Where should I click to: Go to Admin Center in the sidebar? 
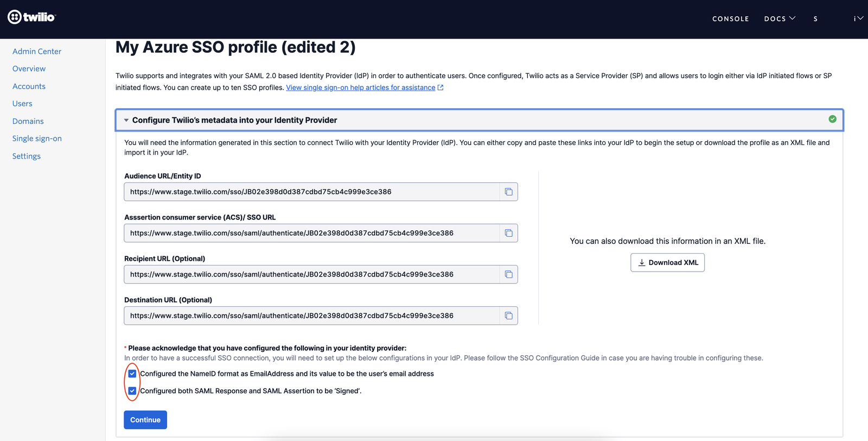pos(36,51)
